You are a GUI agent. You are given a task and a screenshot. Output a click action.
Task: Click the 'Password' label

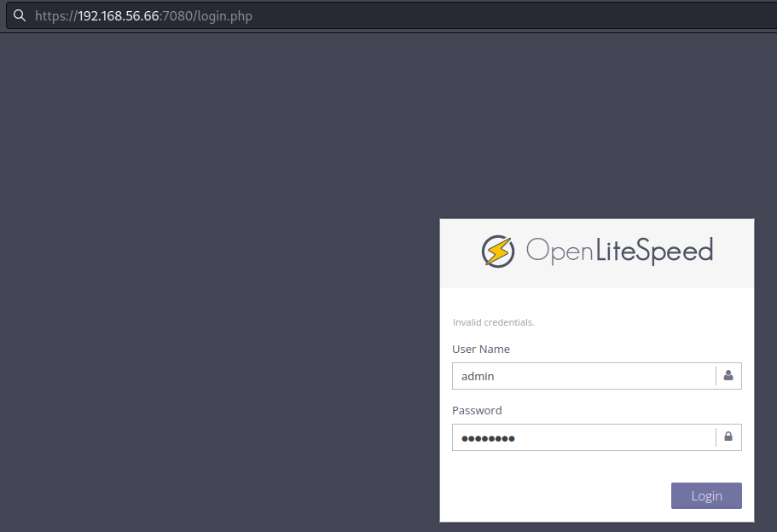477,411
